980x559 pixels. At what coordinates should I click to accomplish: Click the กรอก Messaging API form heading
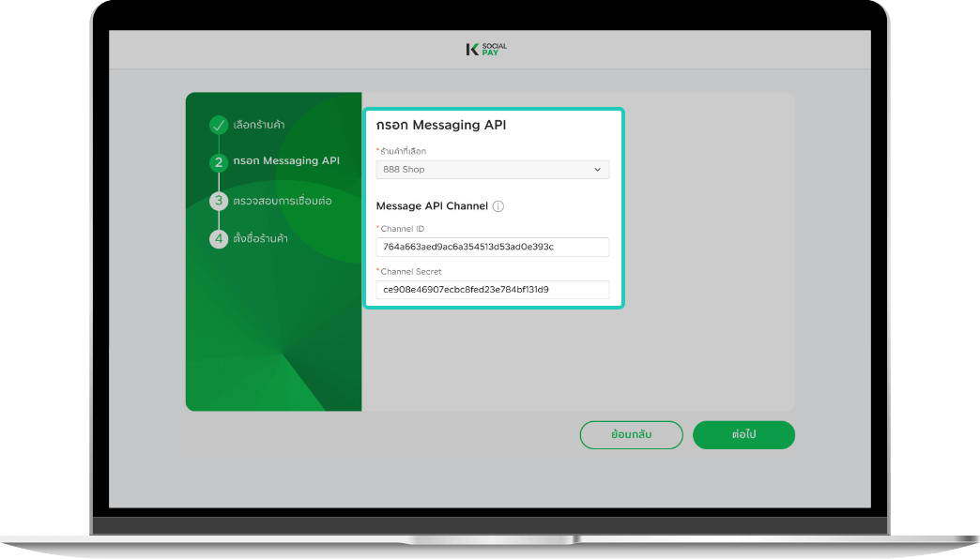point(440,125)
